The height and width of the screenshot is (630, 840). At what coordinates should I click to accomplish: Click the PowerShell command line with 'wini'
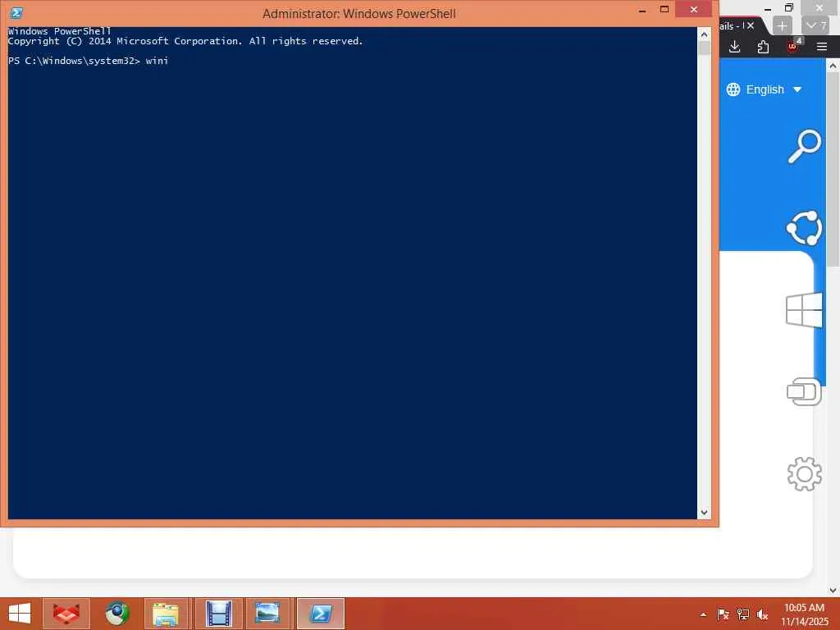[89, 61]
